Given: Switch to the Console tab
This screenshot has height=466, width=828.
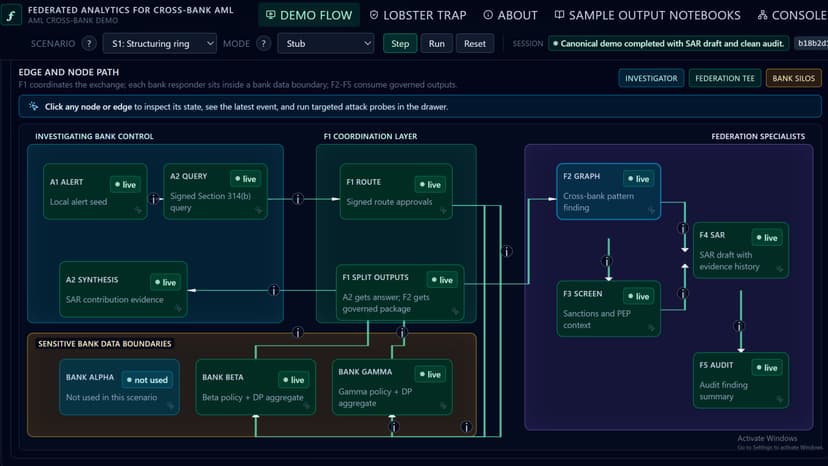Looking at the screenshot, I should click(x=792, y=15).
